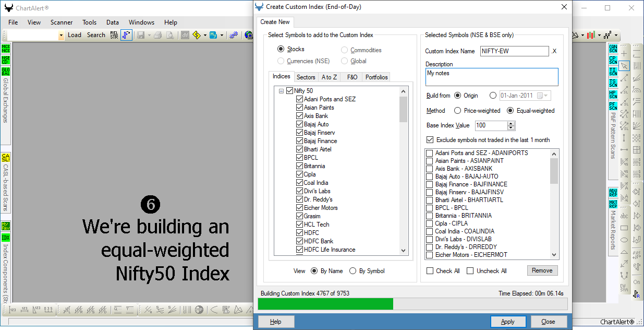Click the blue My toolbar icon
The width and height of the screenshot is (644, 330).
pos(213,35)
